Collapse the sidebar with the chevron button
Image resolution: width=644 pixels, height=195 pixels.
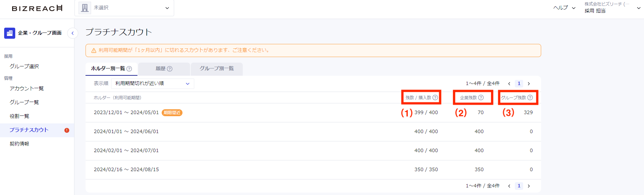click(72, 33)
